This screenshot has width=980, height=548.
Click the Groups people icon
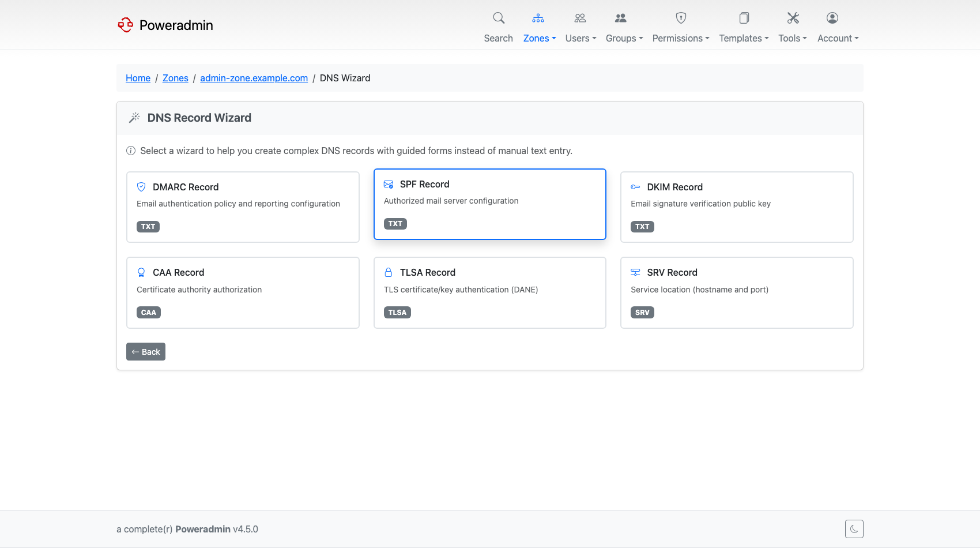pos(621,18)
